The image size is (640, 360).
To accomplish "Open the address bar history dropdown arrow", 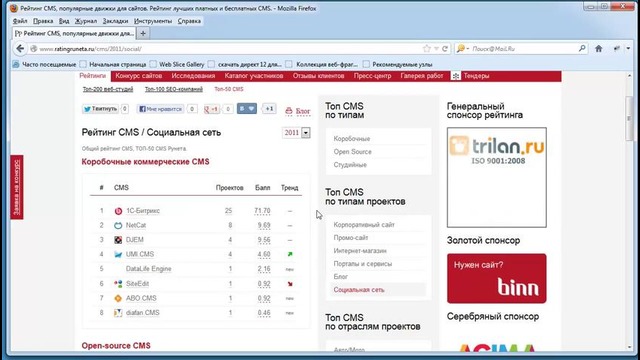I will pyautogui.click(x=436, y=49).
